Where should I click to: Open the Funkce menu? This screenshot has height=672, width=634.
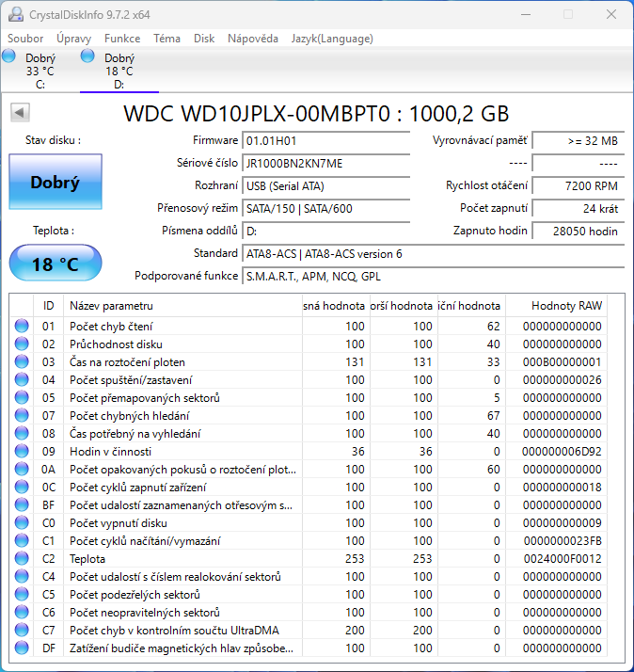[122, 39]
